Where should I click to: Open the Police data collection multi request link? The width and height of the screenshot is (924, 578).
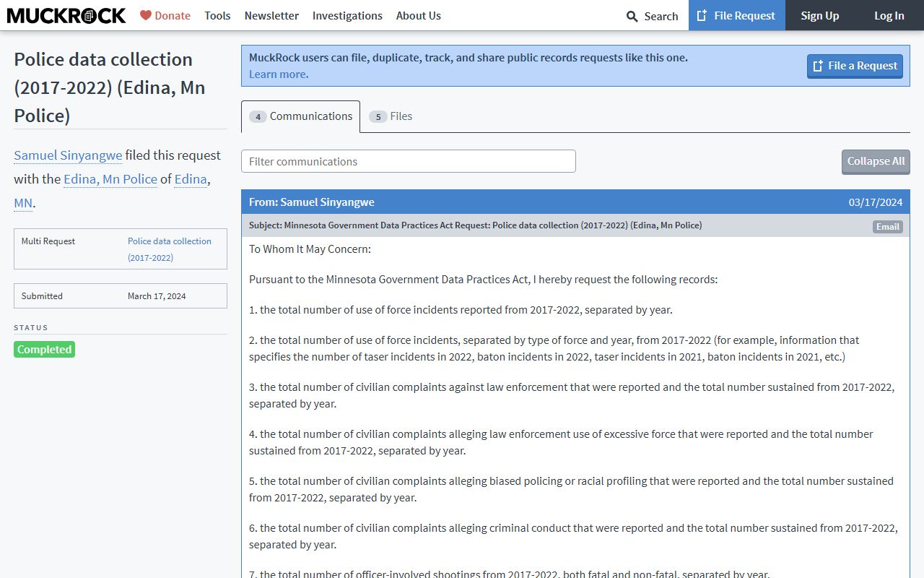(x=170, y=249)
